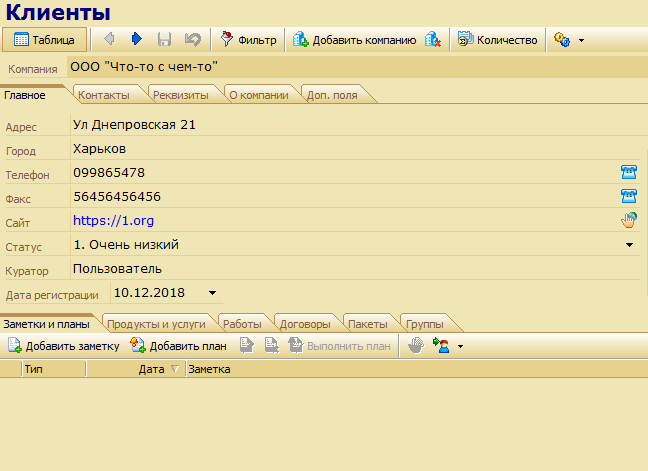The width and height of the screenshot is (648, 471).
Task: Expand the settings gears dropdown arrow
Action: tap(581, 40)
